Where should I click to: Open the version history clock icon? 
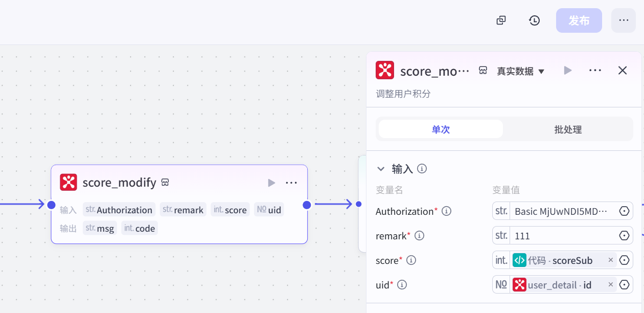[534, 20]
